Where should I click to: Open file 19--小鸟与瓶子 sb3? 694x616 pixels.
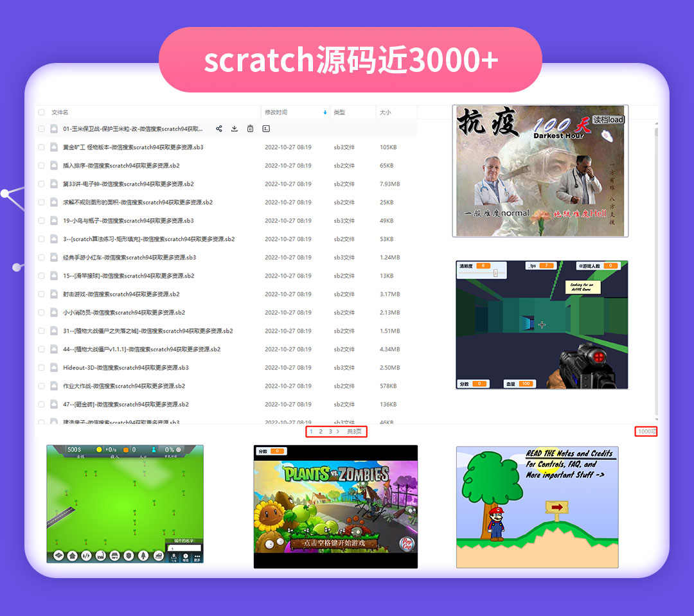coord(129,220)
